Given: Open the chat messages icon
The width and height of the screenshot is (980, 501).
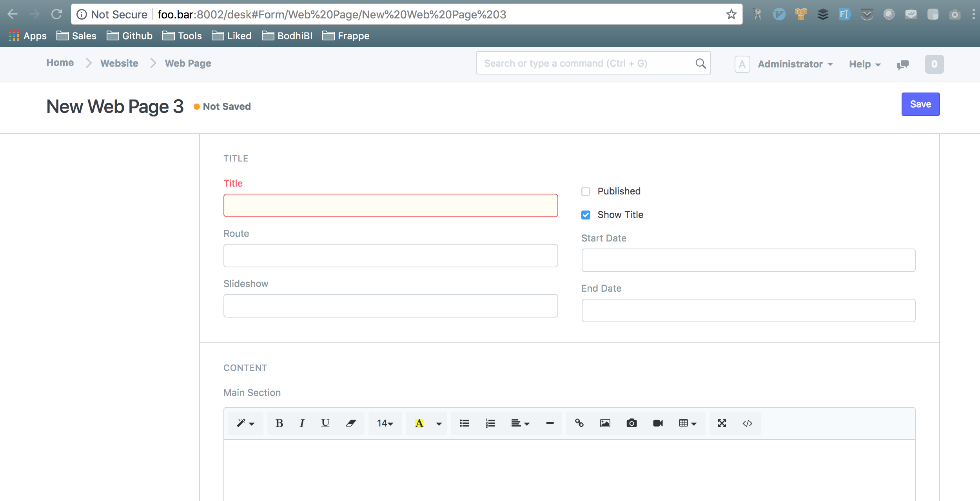Looking at the screenshot, I should point(903,65).
